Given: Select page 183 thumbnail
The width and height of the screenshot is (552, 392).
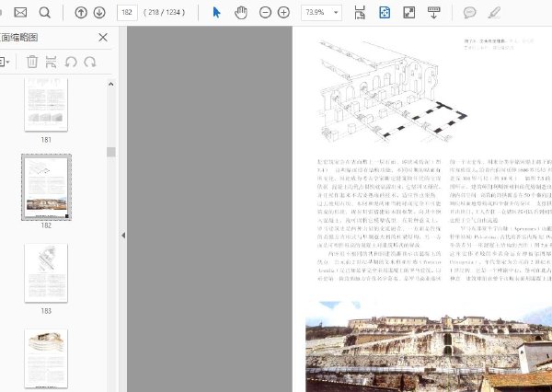Looking at the screenshot, I should click(x=46, y=271).
